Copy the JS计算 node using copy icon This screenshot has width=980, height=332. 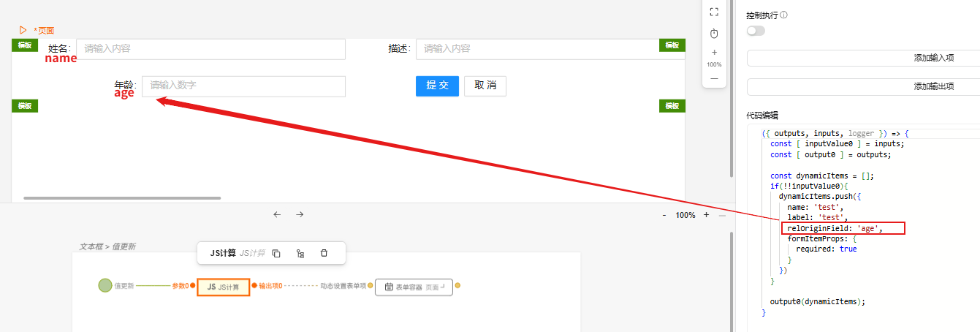[276, 253]
